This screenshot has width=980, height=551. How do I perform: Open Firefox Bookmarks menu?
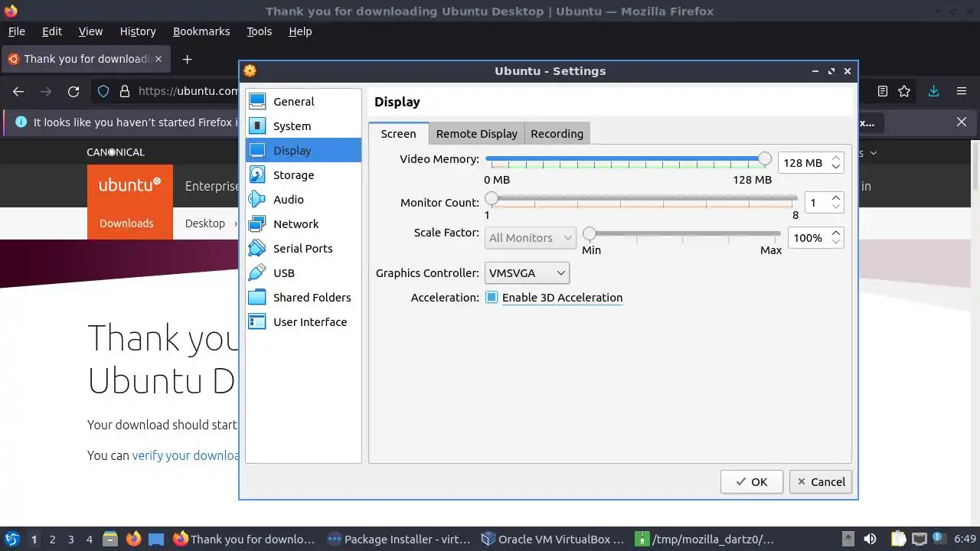point(201,31)
